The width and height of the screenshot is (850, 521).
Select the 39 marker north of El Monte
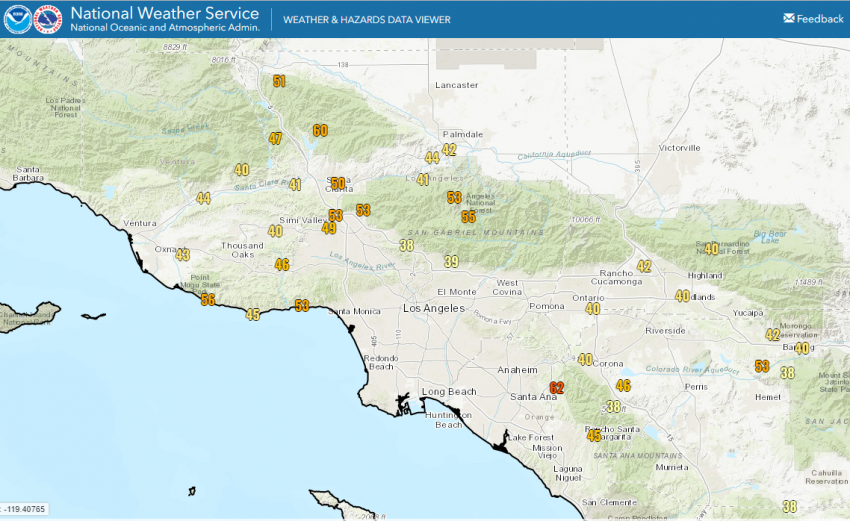(452, 262)
